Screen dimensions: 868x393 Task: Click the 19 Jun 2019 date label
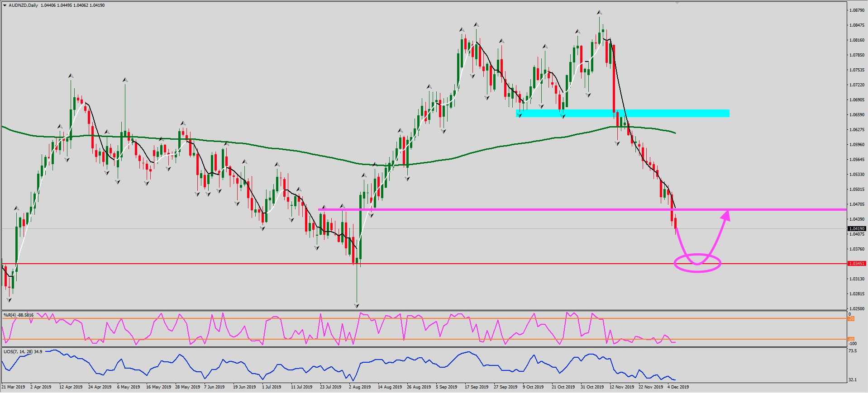tap(244, 387)
